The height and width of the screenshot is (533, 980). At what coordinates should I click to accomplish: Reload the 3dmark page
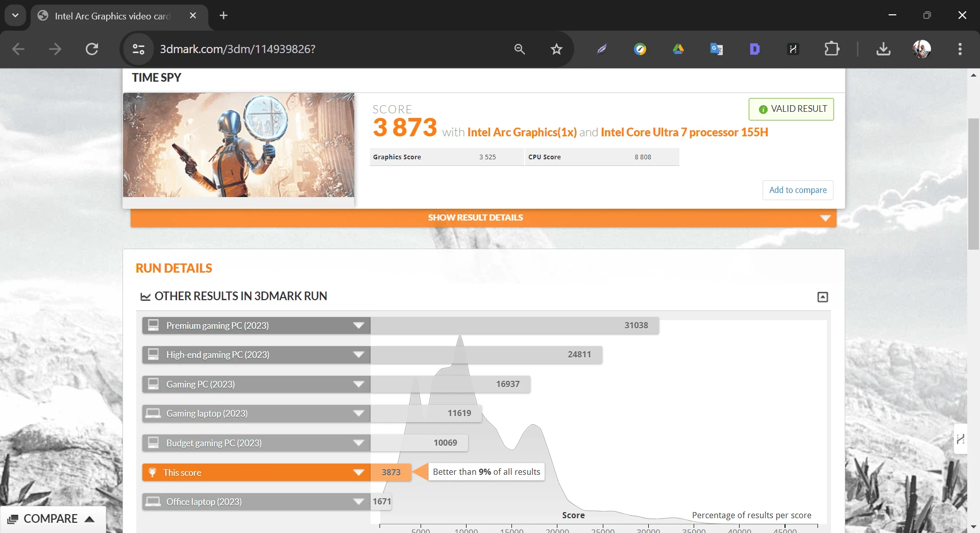click(92, 49)
